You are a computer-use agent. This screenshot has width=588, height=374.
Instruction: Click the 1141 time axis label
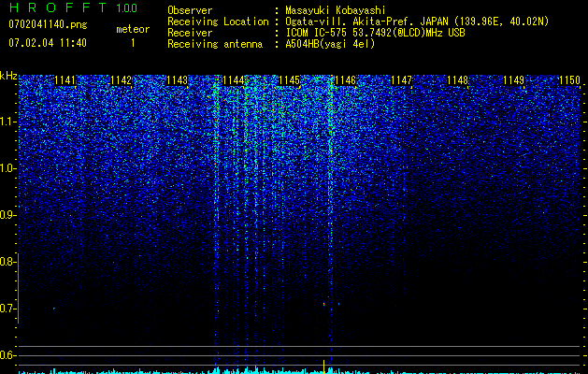(65, 80)
